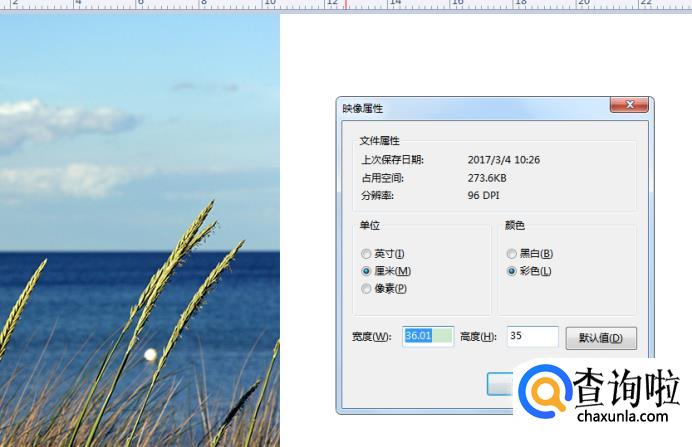Click the 映像属性 dialog title
This screenshot has width=692, height=447.
363,109
